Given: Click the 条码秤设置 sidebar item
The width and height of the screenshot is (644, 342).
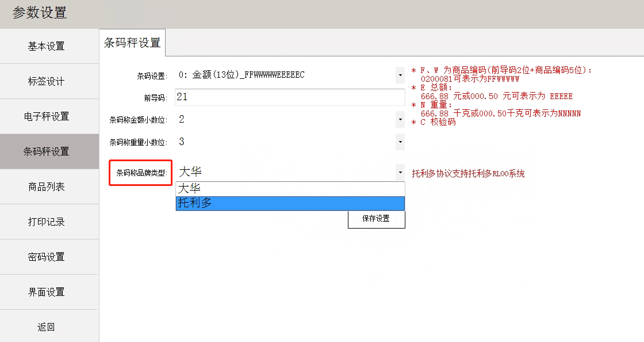Looking at the screenshot, I should tap(46, 152).
